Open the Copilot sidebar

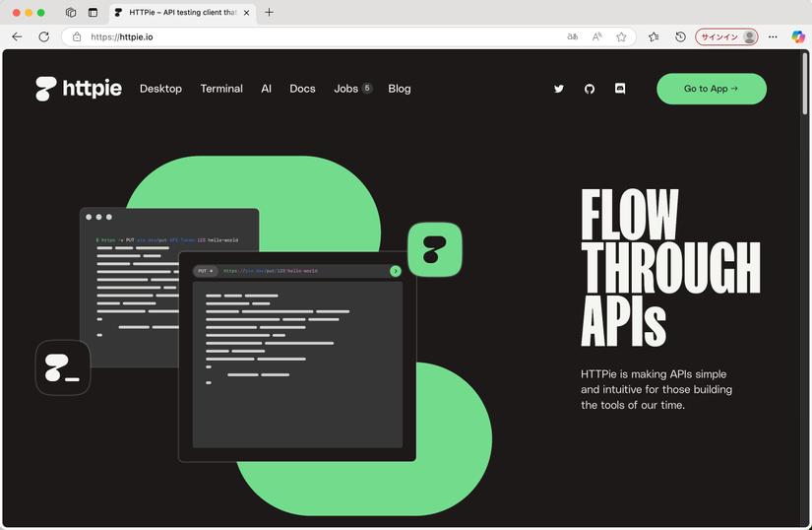point(798,36)
